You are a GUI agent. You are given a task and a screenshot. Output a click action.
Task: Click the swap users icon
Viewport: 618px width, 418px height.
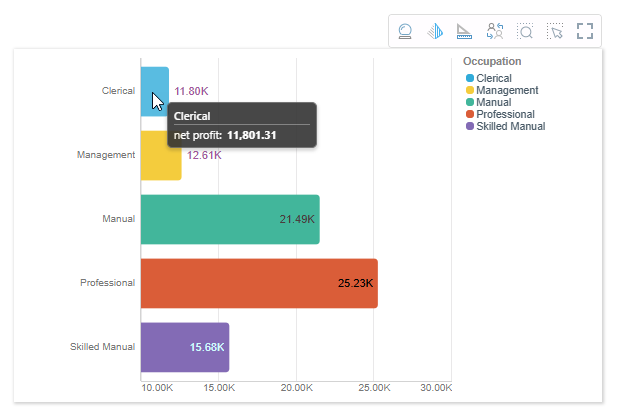(495, 31)
